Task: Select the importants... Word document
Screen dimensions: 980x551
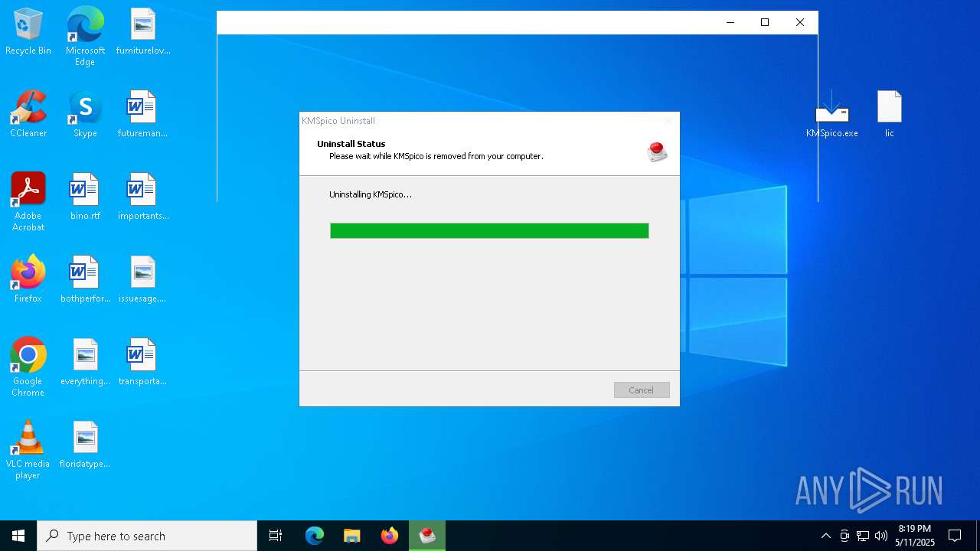Action: click(x=143, y=197)
